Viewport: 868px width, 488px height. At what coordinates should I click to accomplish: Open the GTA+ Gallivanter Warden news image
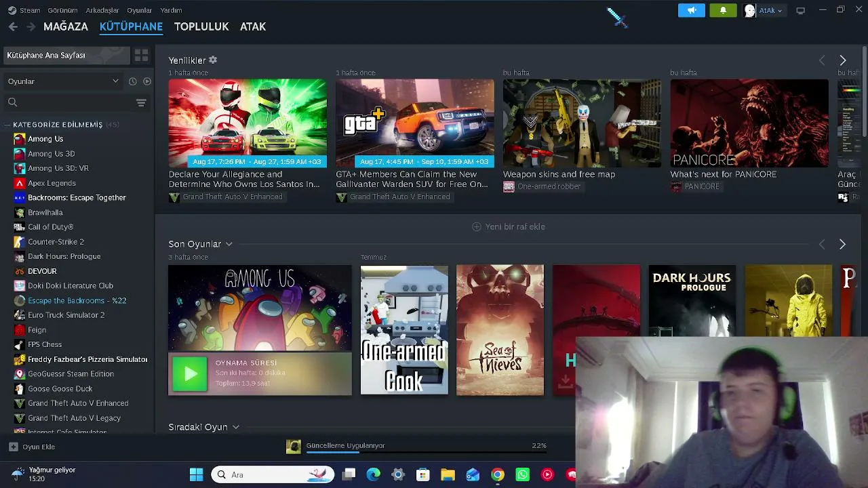coord(415,123)
